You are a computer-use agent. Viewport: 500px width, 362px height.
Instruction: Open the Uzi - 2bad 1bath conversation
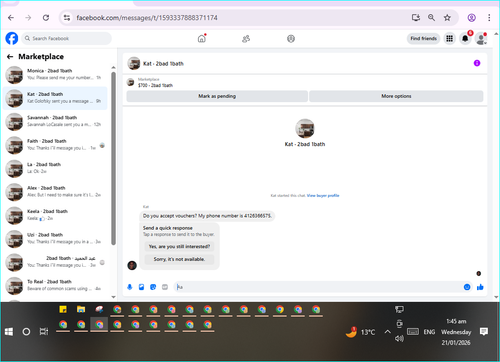coord(55,239)
